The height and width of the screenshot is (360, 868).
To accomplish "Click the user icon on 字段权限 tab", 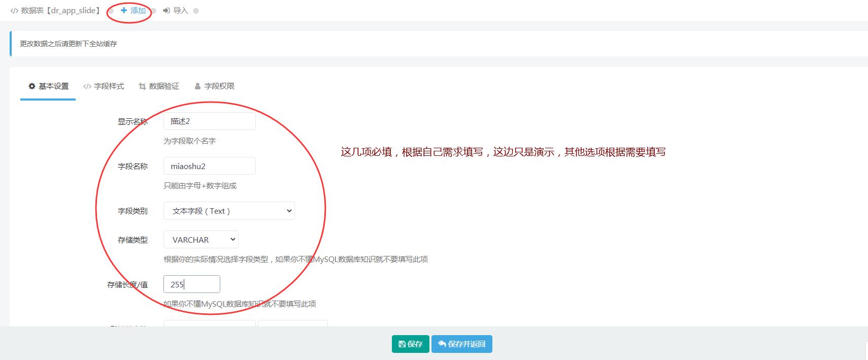I will (197, 86).
